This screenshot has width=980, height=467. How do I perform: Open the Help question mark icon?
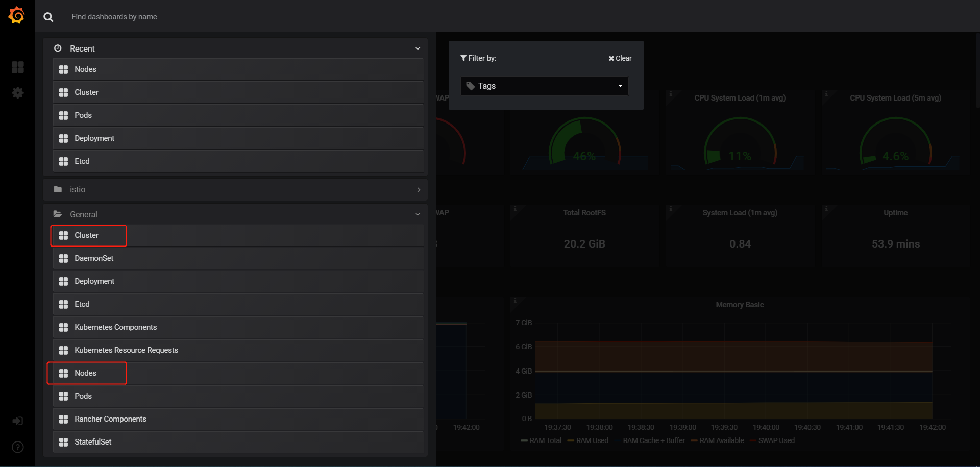(x=17, y=447)
